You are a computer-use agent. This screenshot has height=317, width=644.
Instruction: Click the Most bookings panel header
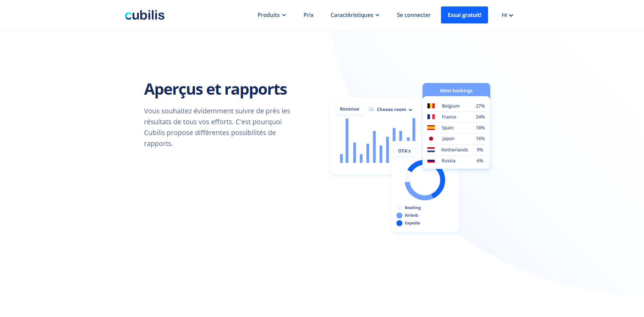click(x=456, y=90)
